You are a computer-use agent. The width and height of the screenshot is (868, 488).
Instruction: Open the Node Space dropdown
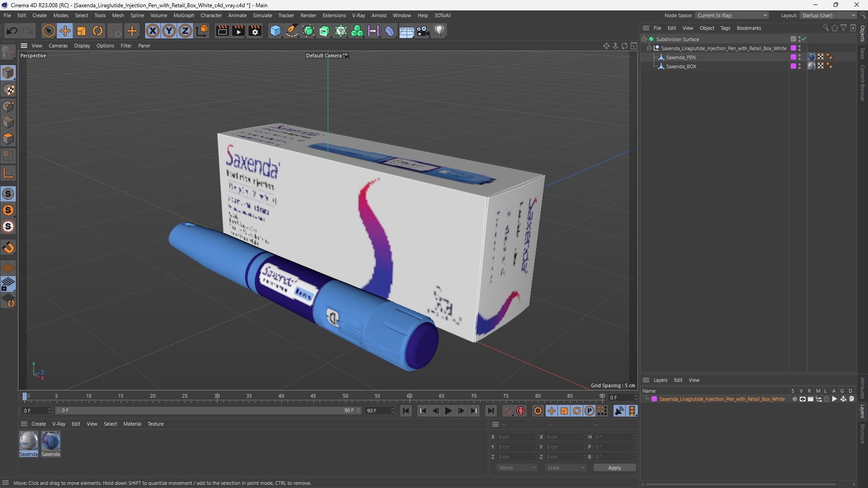732,15
